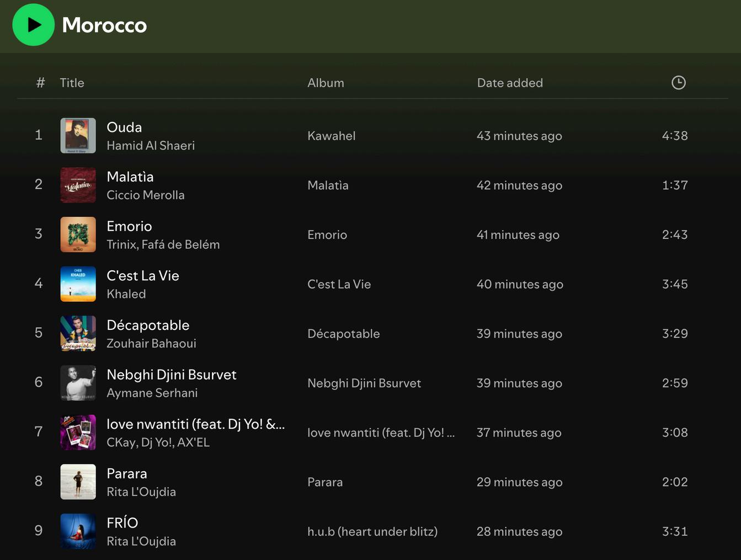Open Décapotable album cover thumbnail
The height and width of the screenshot is (560, 741).
[x=78, y=333]
